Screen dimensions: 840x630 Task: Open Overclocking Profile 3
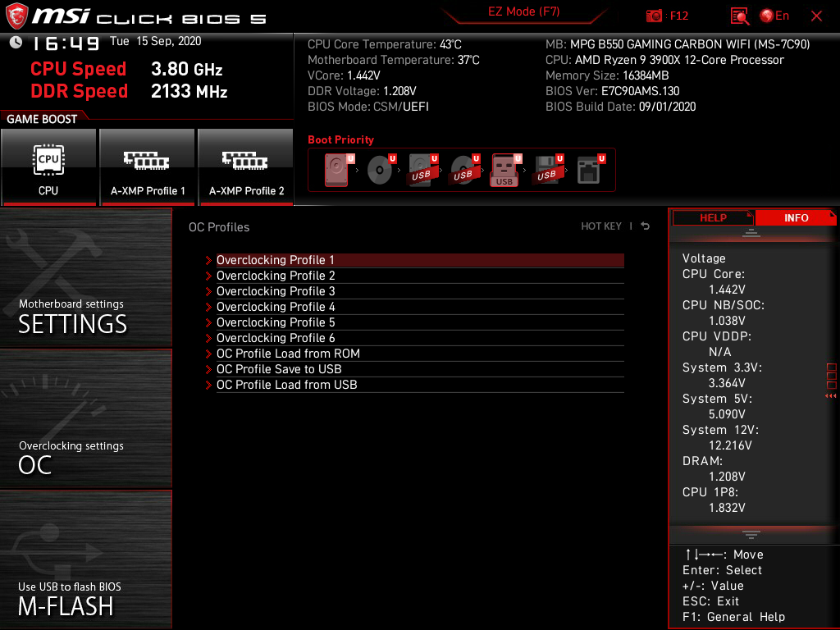pos(420,291)
